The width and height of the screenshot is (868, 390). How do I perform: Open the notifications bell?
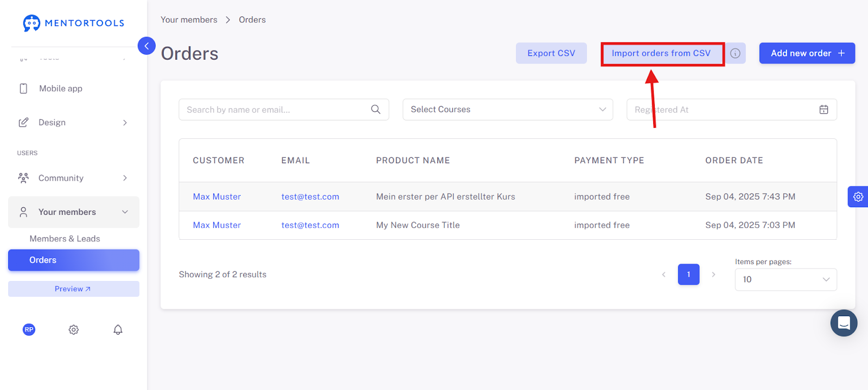pos(118,329)
